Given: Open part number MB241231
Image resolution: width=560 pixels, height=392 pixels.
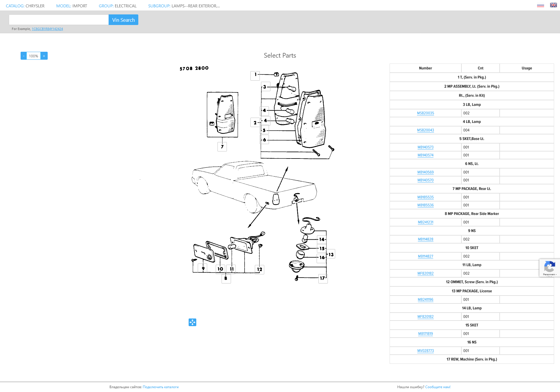Looking at the screenshot, I should pyautogui.click(x=425, y=222).
